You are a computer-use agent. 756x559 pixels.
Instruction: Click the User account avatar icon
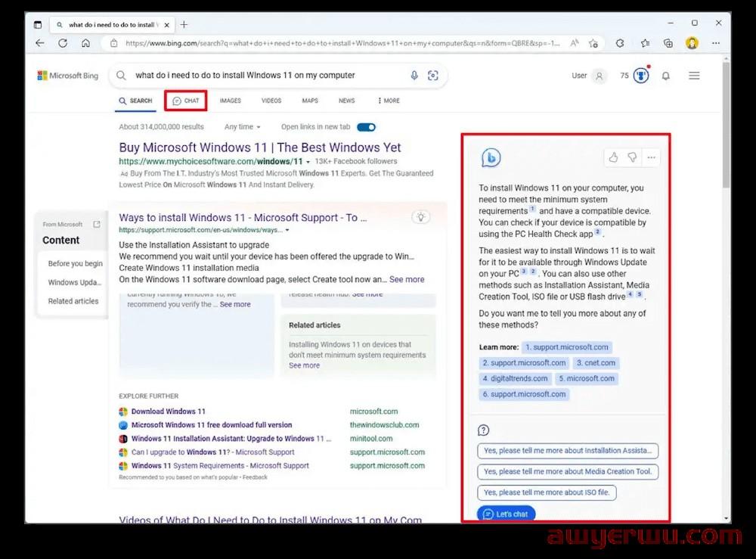(x=600, y=76)
